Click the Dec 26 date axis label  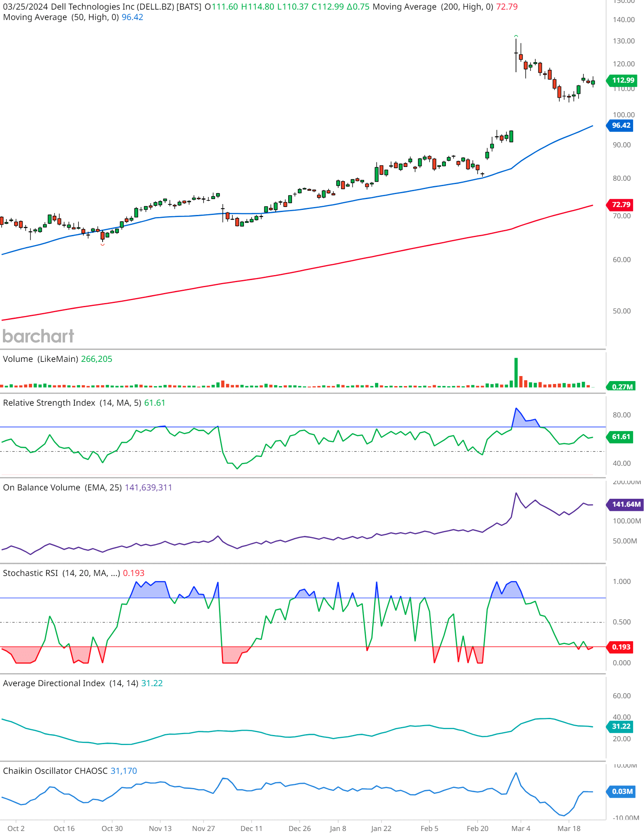click(299, 828)
